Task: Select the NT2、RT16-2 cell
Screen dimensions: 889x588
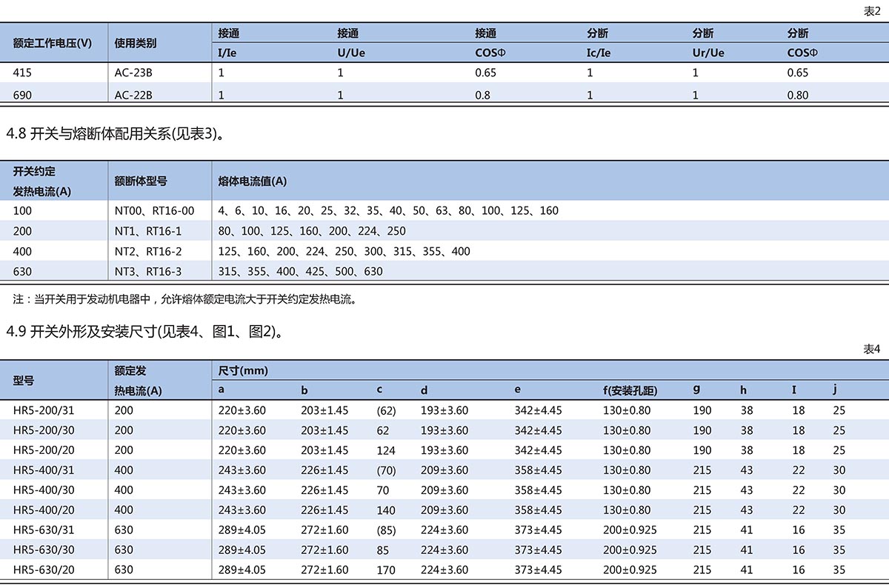Action: point(148,251)
